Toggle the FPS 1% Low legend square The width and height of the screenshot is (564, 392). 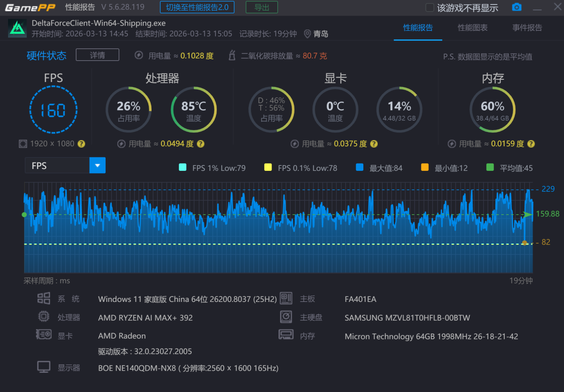click(x=182, y=168)
